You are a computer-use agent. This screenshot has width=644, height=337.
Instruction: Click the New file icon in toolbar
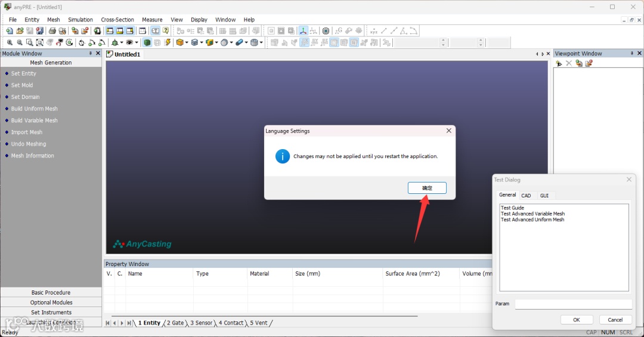pyautogui.click(x=9, y=31)
